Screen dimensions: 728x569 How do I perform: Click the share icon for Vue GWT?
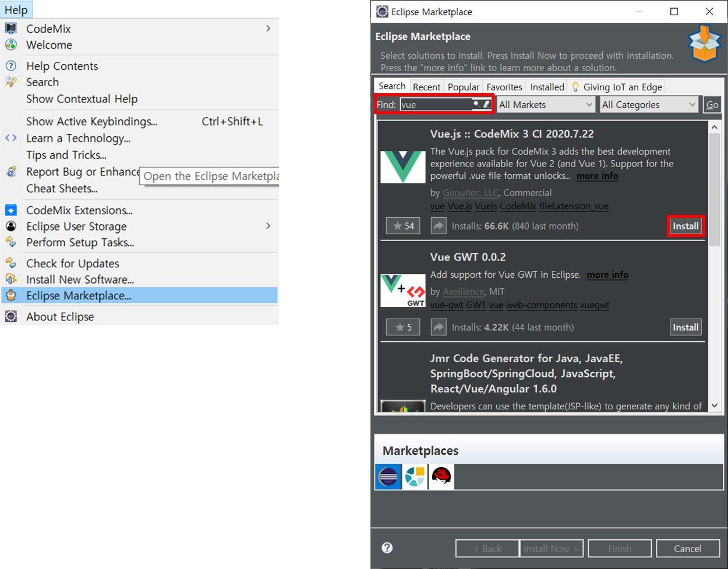click(439, 327)
